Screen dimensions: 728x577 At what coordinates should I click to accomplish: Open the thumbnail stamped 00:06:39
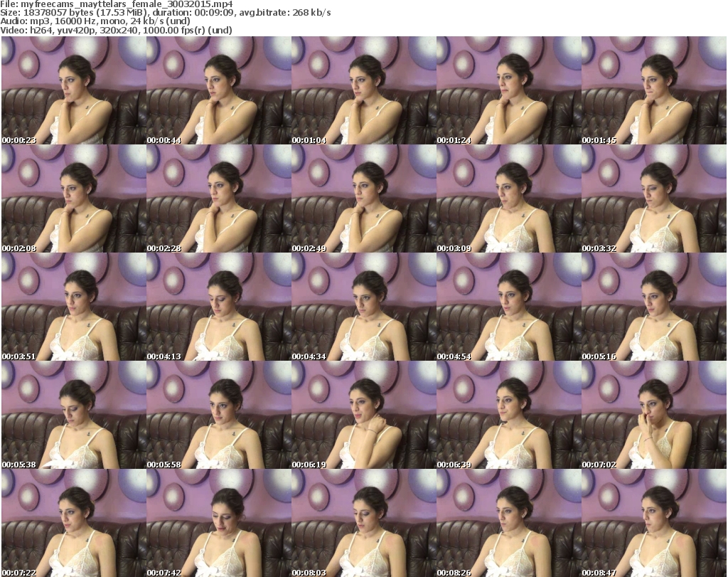(509, 415)
